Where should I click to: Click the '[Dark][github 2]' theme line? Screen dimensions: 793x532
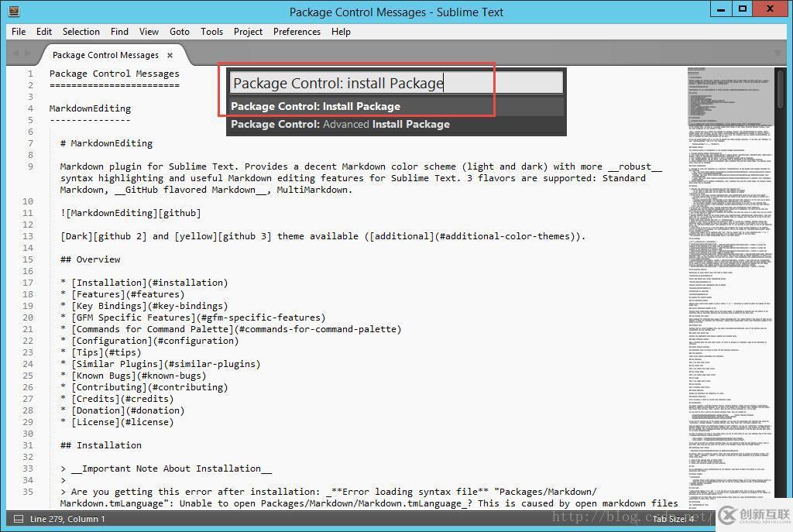click(x=323, y=236)
